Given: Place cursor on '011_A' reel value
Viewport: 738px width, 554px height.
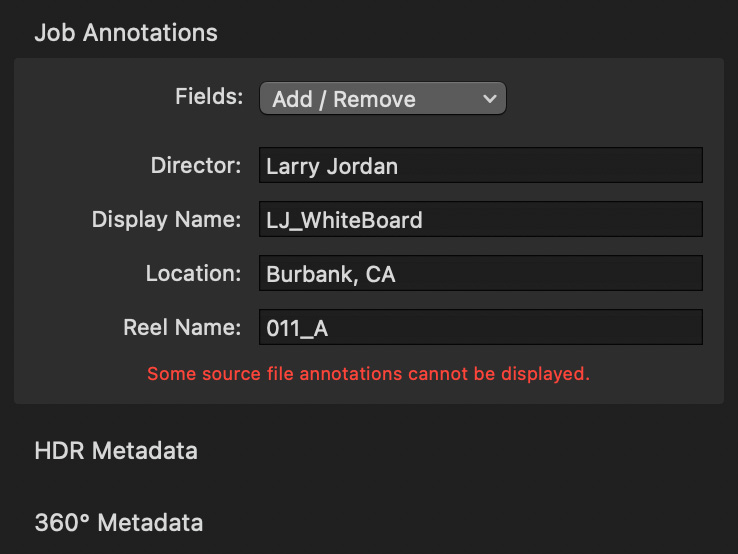Looking at the screenshot, I should [x=297, y=329].
